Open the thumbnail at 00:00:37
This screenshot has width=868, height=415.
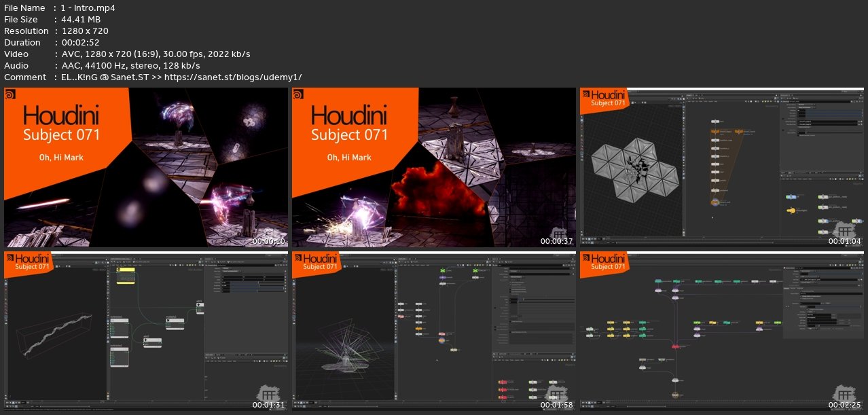434,167
